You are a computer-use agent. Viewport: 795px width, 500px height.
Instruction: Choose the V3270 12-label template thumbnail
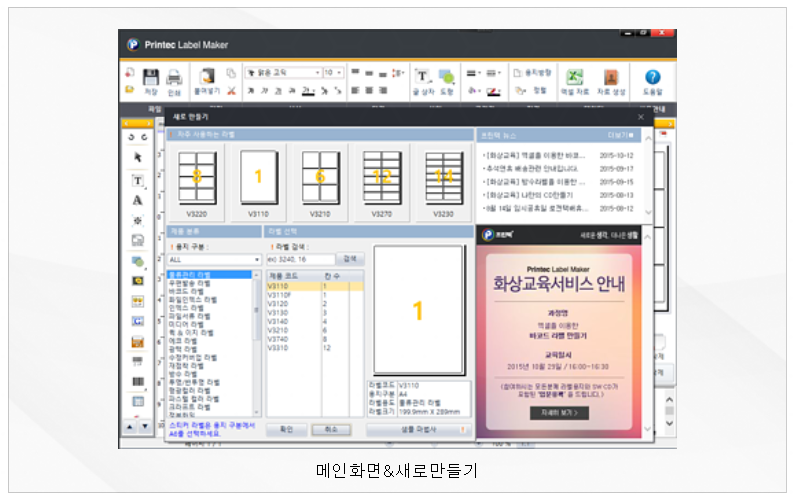coord(382,183)
